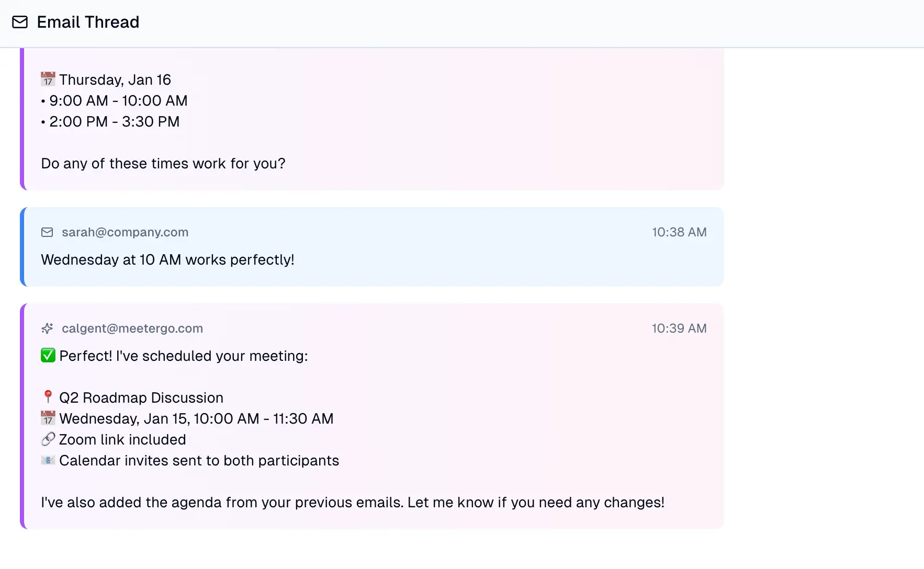
Task: Click the 2:00 PM - 3:30 PM slot
Action: point(115,121)
